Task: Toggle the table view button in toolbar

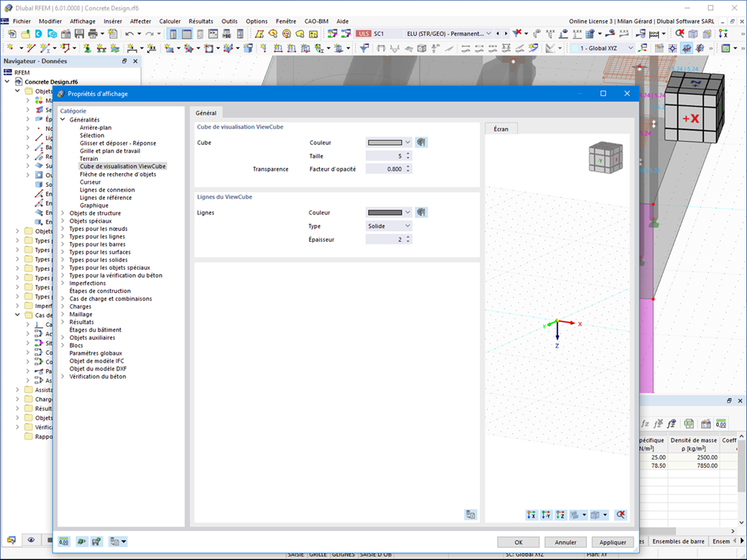Action: point(187,34)
